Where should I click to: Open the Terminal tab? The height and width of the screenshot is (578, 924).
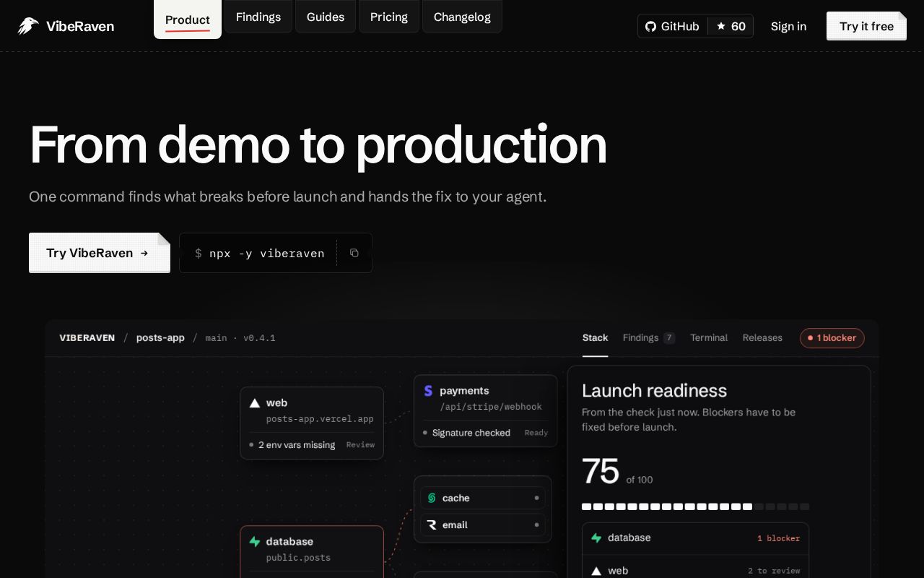pyautogui.click(x=709, y=337)
